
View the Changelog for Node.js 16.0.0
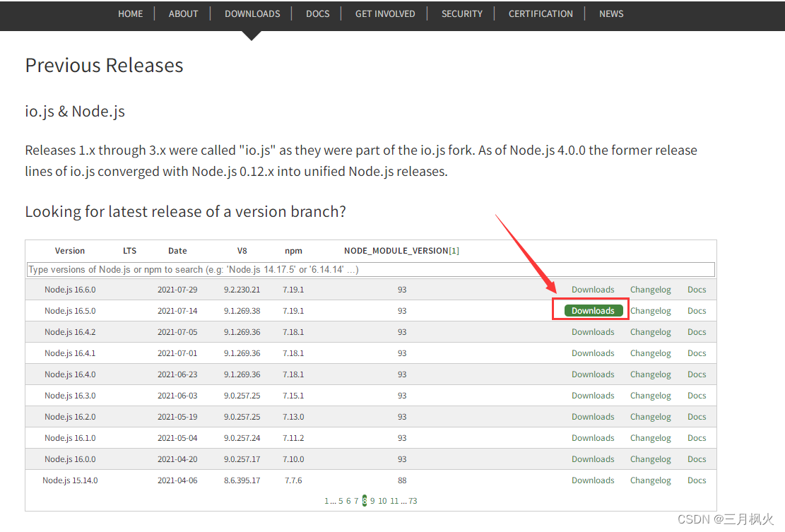point(650,459)
